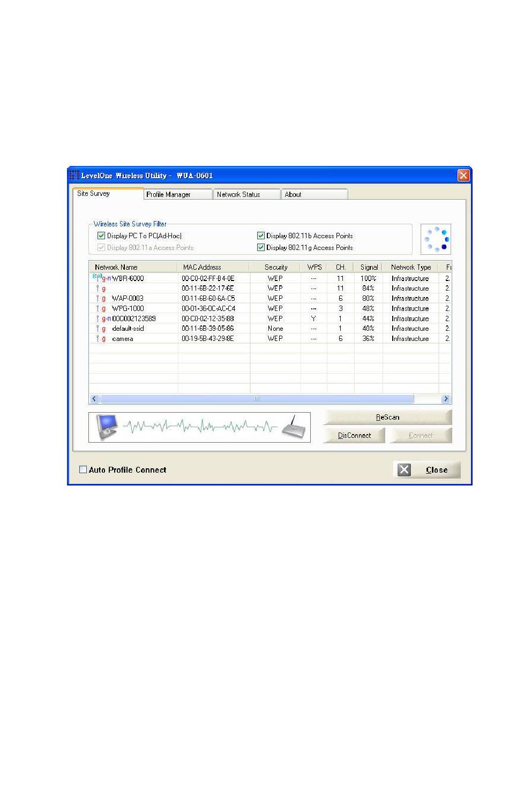This screenshot has width=509, height=812.
Task: Click MAC address 00-19-5B-43-29-8E
Action: coord(208,339)
